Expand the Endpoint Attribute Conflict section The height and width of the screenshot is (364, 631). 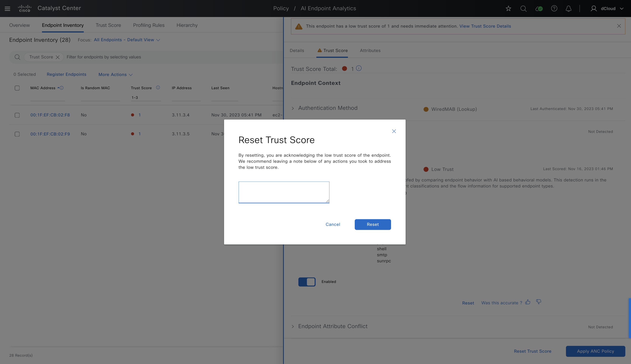click(x=293, y=327)
